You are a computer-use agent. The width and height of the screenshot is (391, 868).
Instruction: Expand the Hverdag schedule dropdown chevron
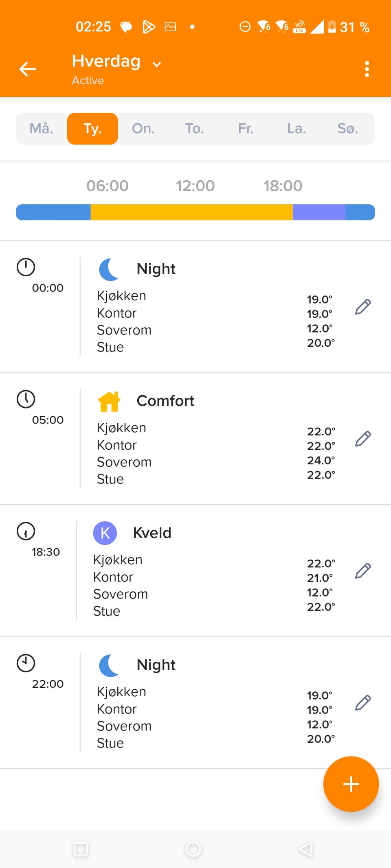(157, 64)
